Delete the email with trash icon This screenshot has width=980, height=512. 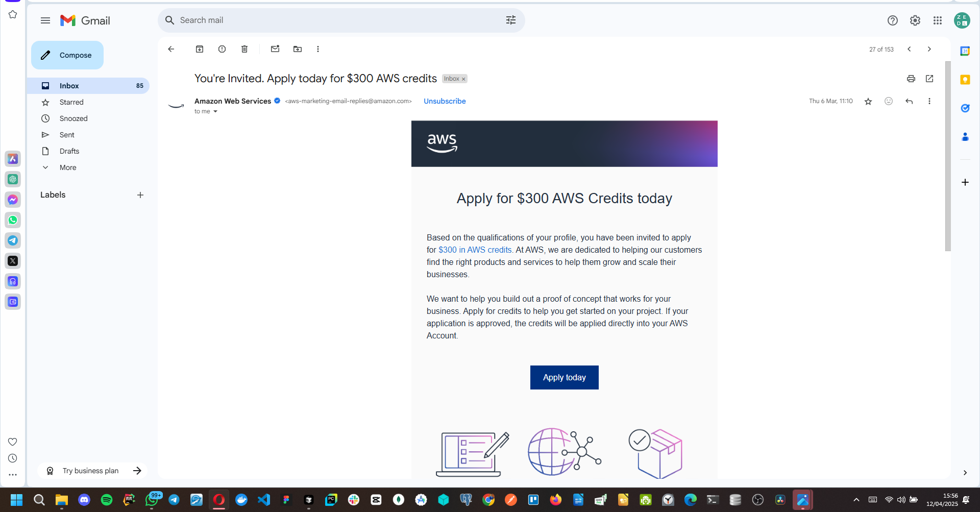[244, 49]
